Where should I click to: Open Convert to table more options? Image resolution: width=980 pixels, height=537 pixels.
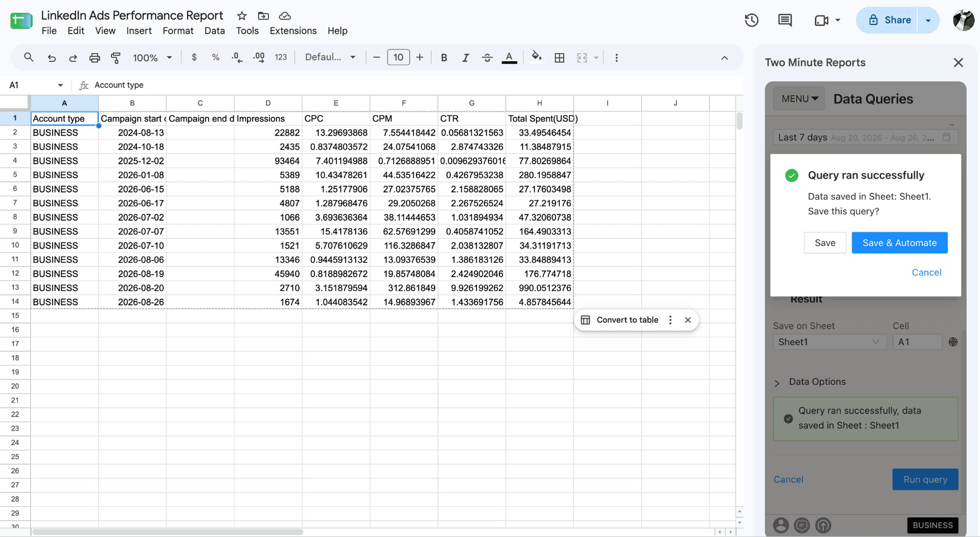pos(670,320)
